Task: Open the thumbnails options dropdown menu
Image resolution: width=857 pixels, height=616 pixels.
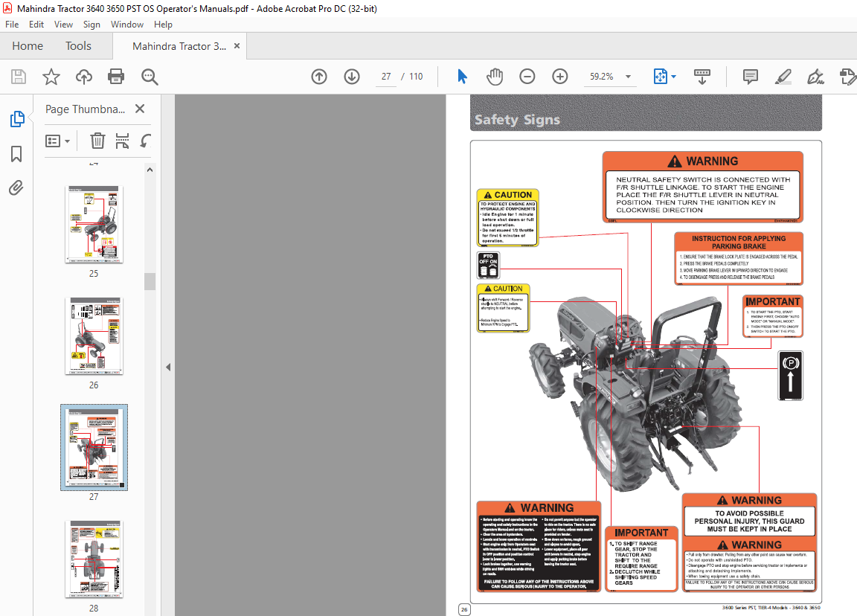Action: 57,141
